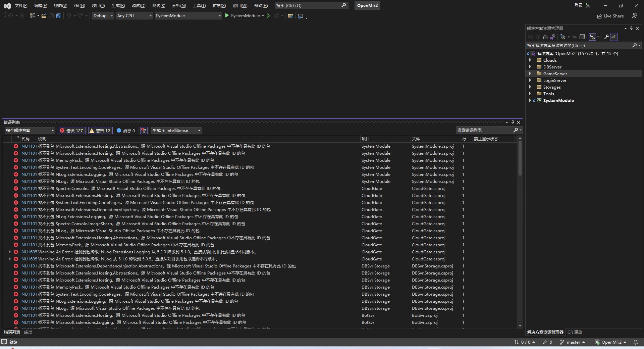Select the Spectre.Console.ImageSharp NU1101 error row

click(x=260, y=224)
